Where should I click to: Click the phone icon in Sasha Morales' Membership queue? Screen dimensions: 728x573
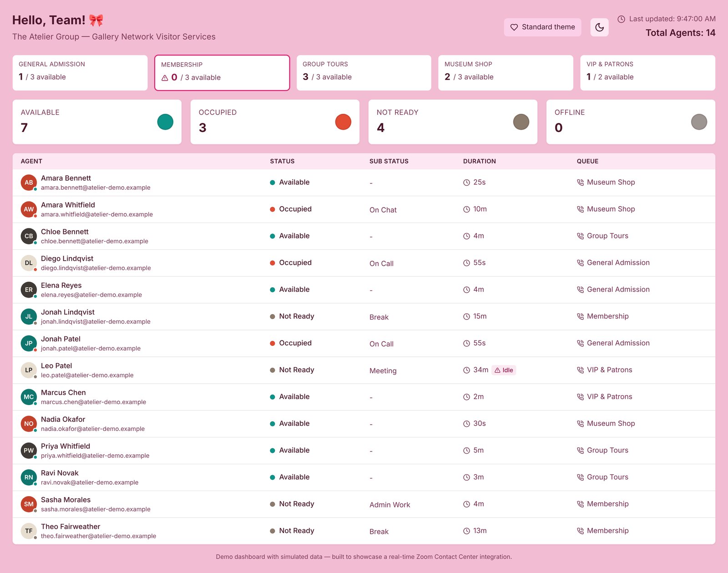click(580, 504)
